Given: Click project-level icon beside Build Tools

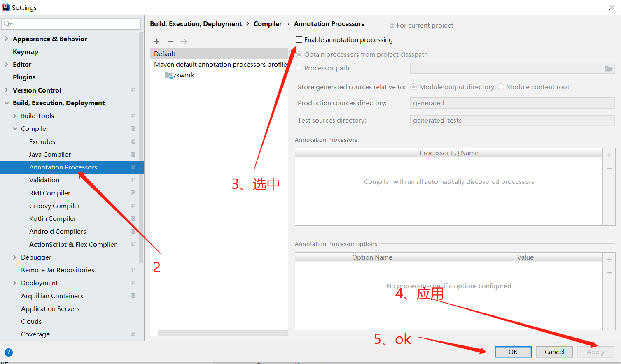Looking at the screenshot, I should coord(133,116).
